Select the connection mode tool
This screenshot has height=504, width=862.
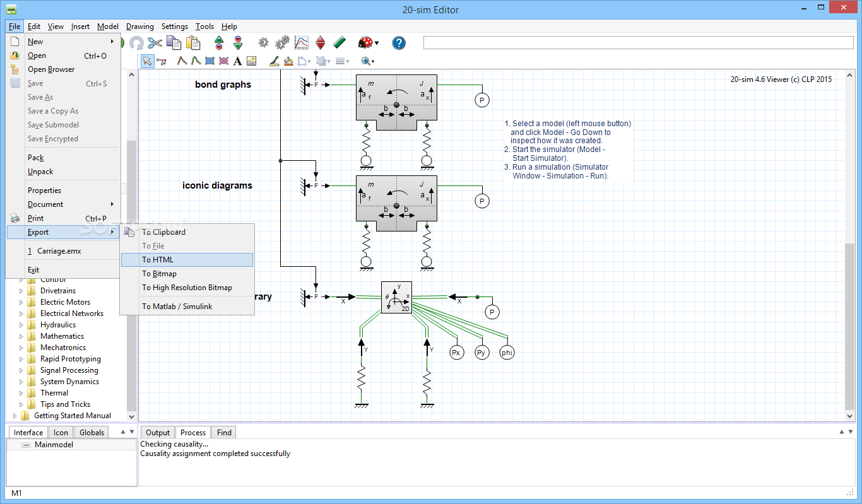(162, 61)
